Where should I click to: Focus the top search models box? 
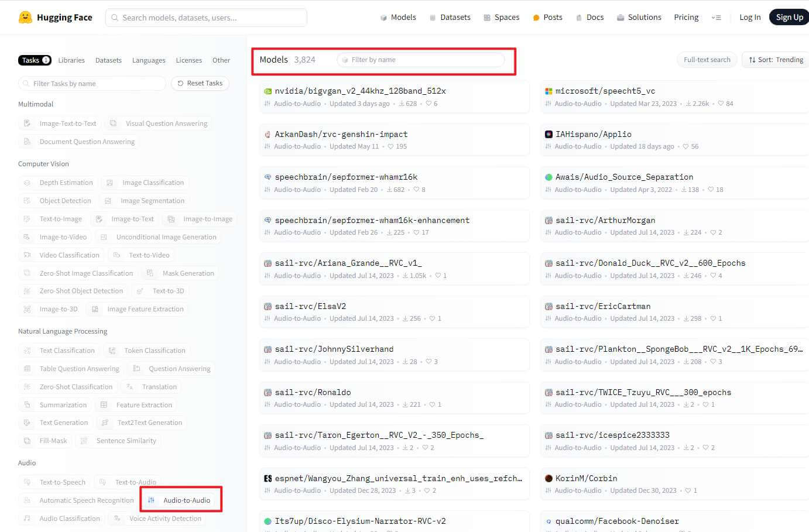206,18
